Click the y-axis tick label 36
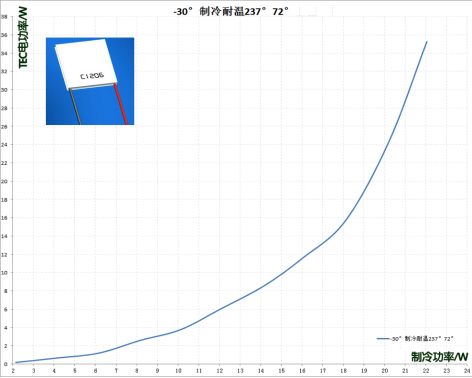 click(4, 35)
